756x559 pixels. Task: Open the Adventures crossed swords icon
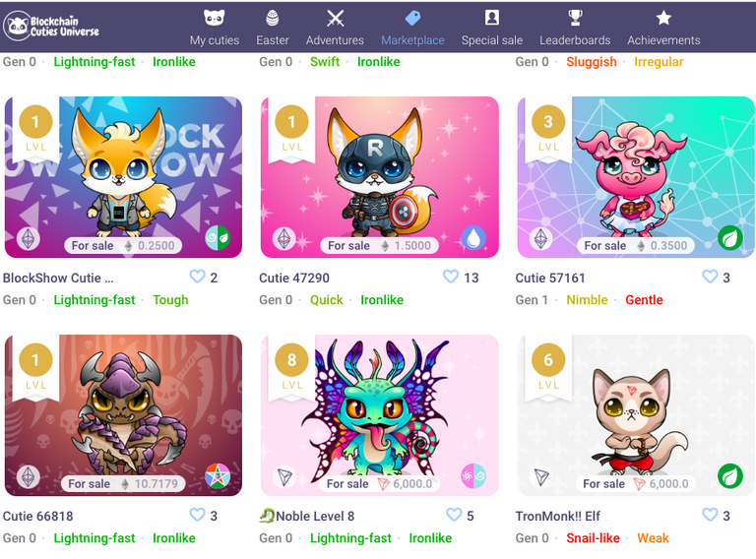coord(335,19)
